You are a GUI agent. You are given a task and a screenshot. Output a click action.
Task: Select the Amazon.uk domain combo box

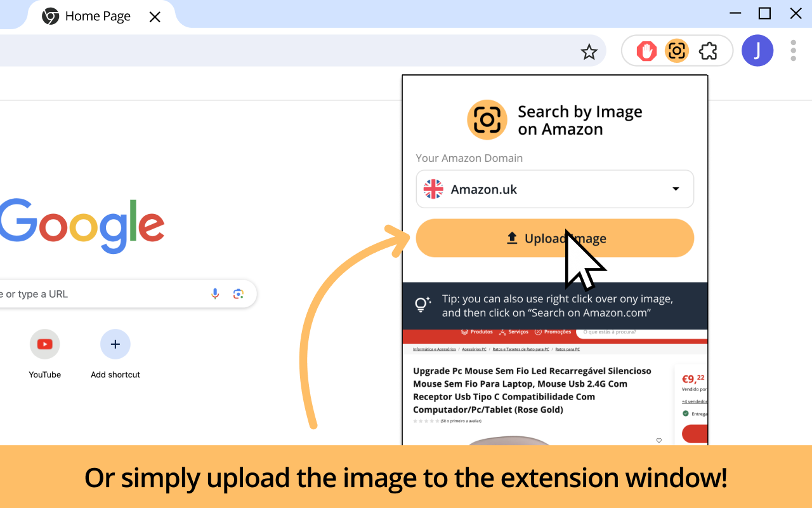(555, 189)
